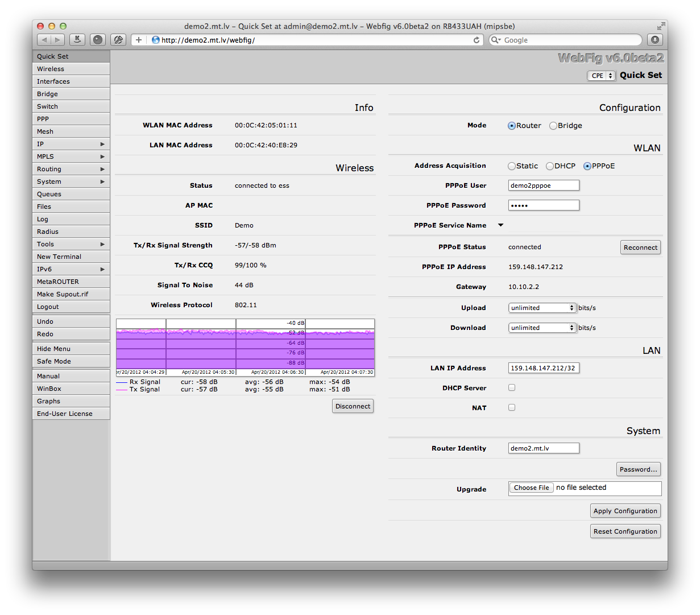The width and height of the screenshot is (700, 615).
Task: Expand the PPPoE Service Name disclosure triangle
Action: click(x=500, y=225)
